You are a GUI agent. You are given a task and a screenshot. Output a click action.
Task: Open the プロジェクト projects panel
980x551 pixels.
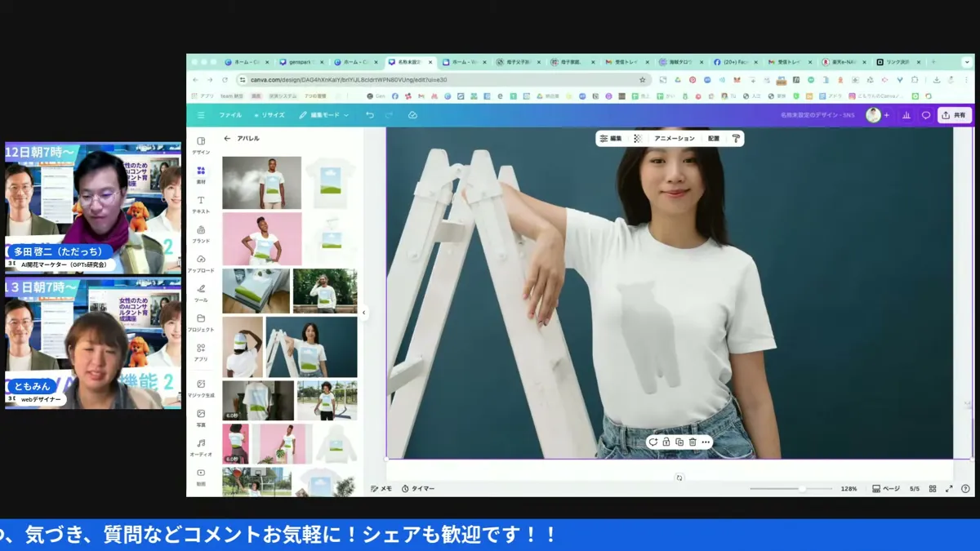[201, 322]
